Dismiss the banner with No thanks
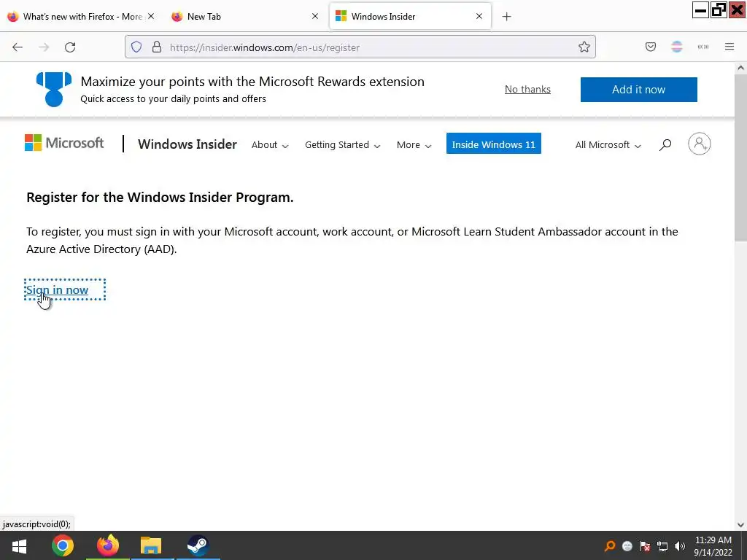Viewport: 747px width, 560px height. click(x=527, y=89)
